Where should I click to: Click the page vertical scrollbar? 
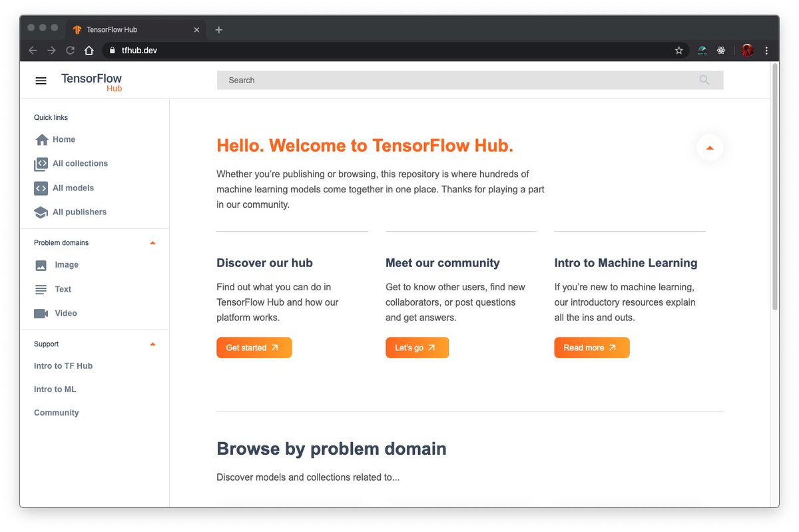[774, 187]
